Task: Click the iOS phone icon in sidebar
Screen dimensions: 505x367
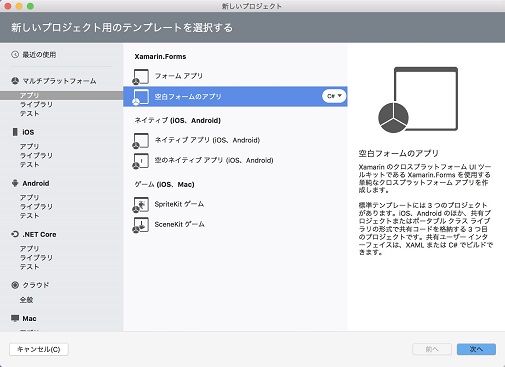Action: coord(15,132)
